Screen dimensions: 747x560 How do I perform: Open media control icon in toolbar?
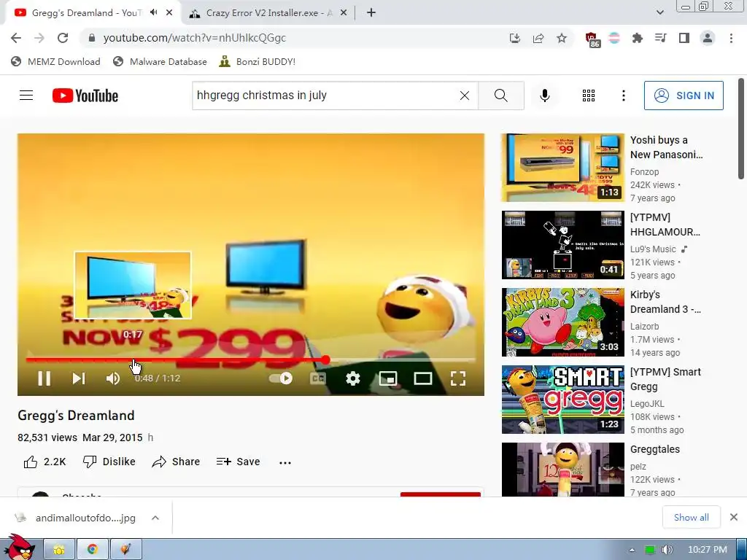coord(660,38)
